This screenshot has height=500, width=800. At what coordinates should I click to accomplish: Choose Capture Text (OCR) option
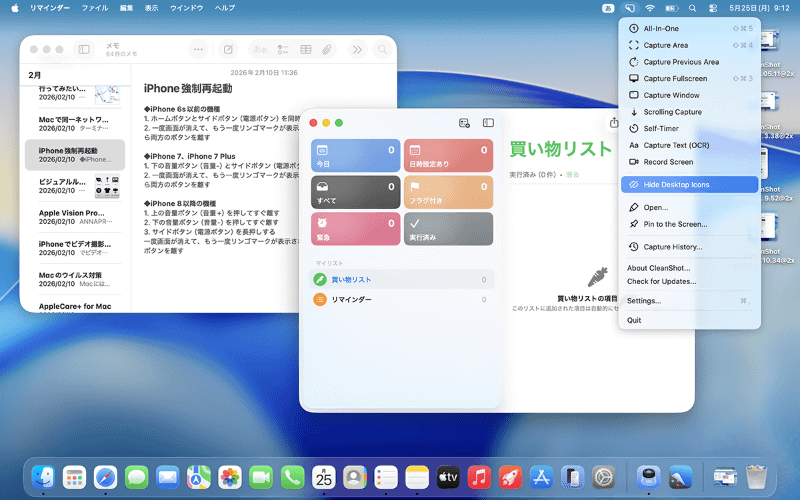pyautogui.click(x=689, y=145)
